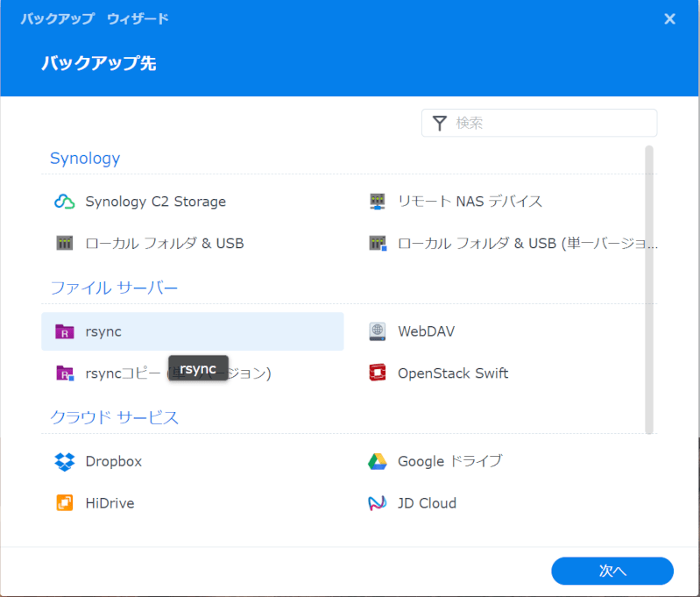Select Synology C2 Storage destination
This screenshot has height=597, width=700.
(155, 202)
